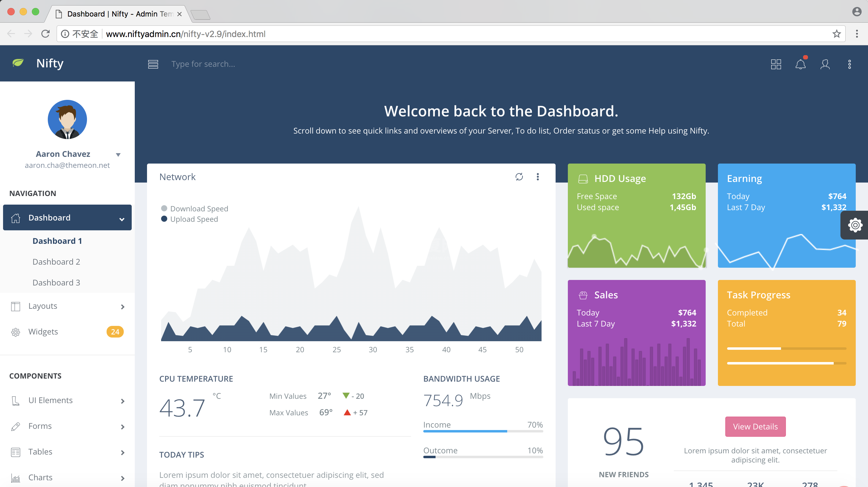Screen dimensions: 868x487
Task: Toggle Download Speed legend dot
Action: click(x=164, y=208)
